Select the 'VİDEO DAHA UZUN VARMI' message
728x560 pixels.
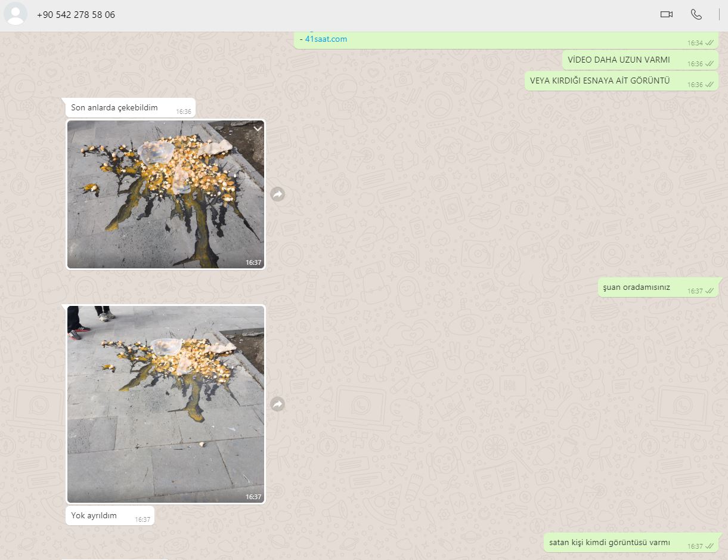pyautogui.click(x=618, y=60)
